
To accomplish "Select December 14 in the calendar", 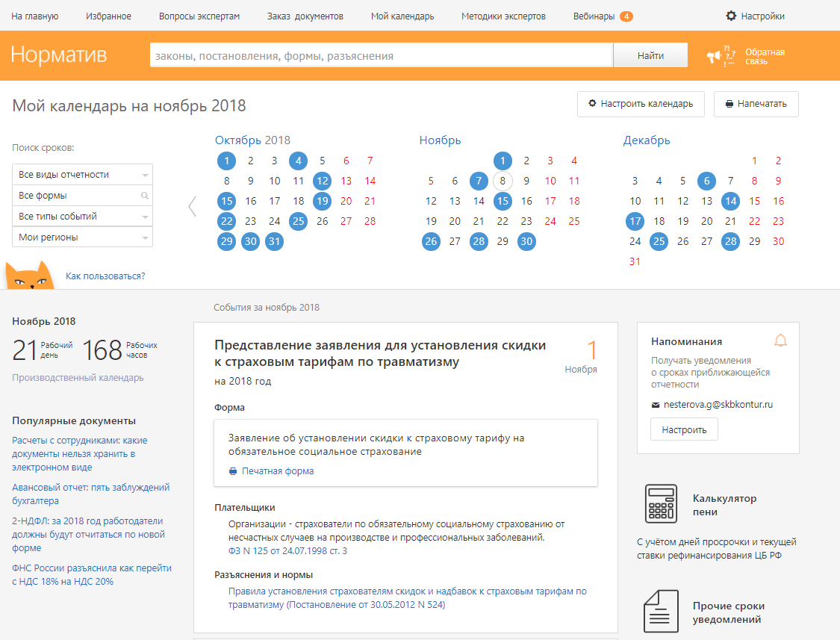I will [x=731, y=201].
